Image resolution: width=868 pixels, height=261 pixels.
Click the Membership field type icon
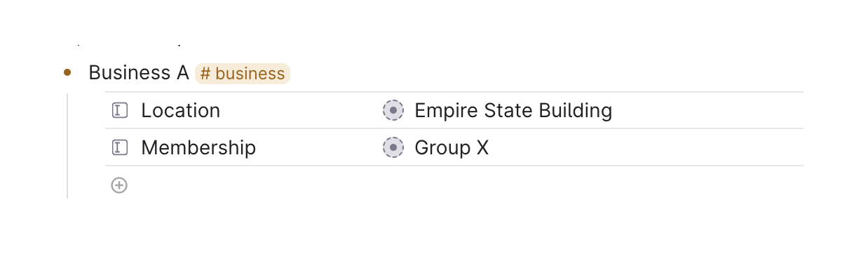120,147
